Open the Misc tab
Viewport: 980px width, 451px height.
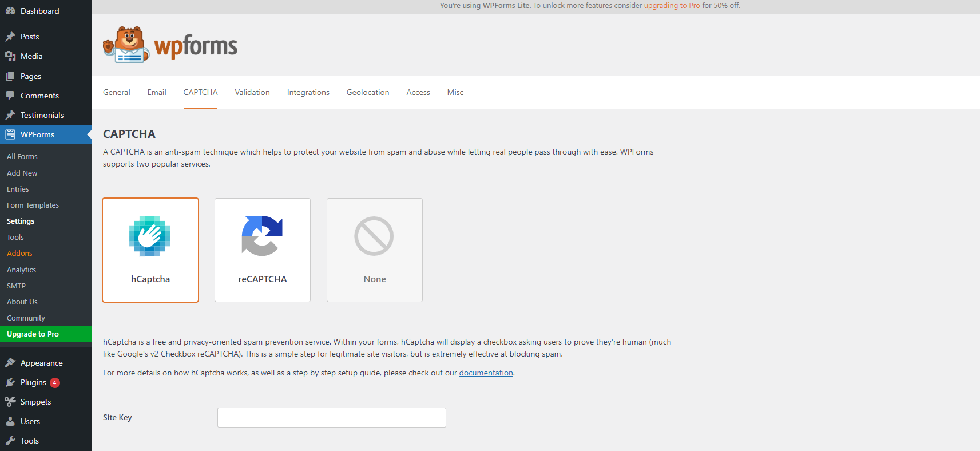coord(455,92)
